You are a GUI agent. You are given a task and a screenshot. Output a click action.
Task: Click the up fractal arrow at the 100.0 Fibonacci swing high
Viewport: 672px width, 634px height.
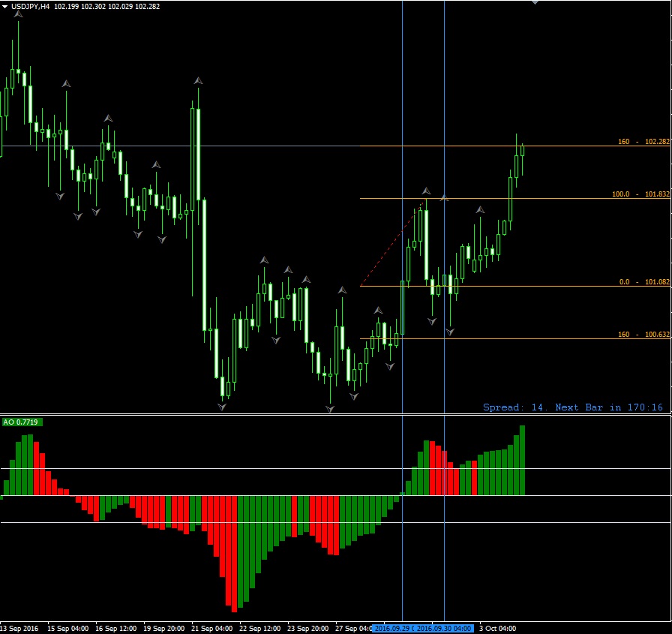(426, 191)
